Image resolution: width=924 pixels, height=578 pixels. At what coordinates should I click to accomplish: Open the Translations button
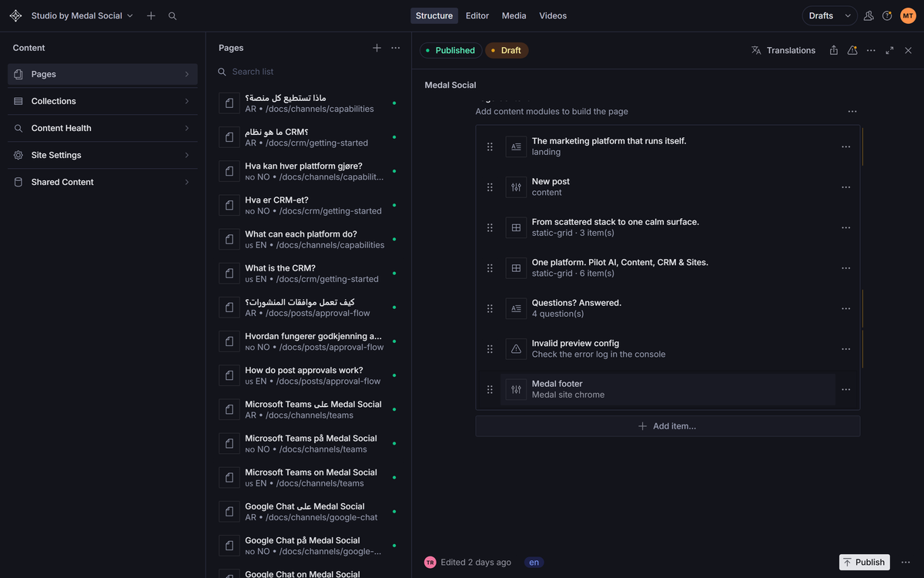(x=783, y=50)
